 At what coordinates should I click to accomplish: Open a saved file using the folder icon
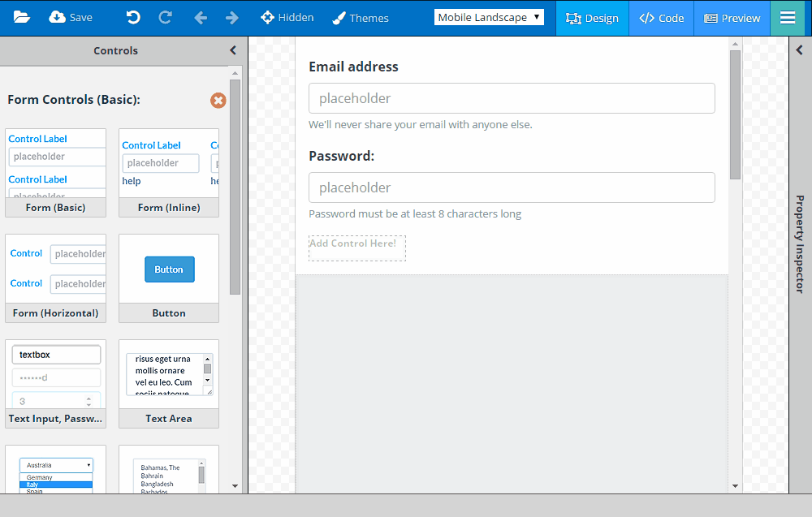pyautogui.click(x=21, y=15)
